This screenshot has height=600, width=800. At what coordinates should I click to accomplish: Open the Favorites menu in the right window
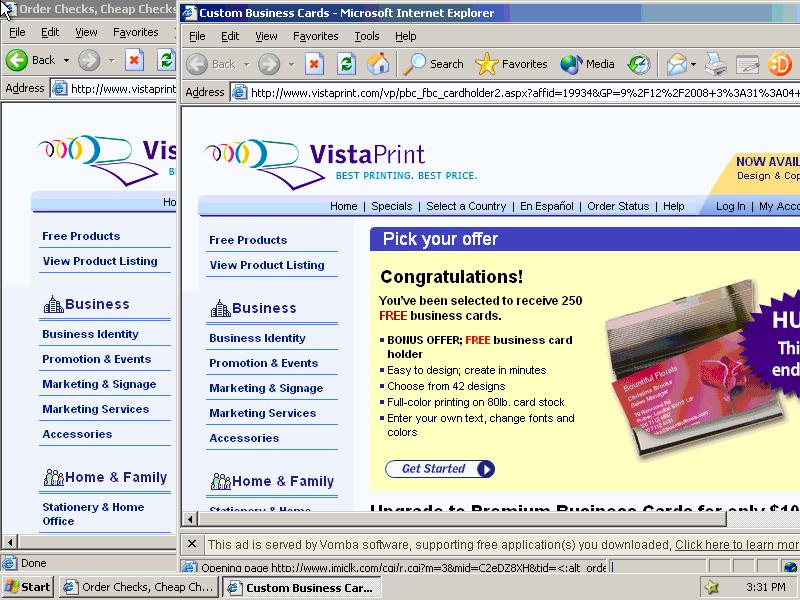click(315, 36)
